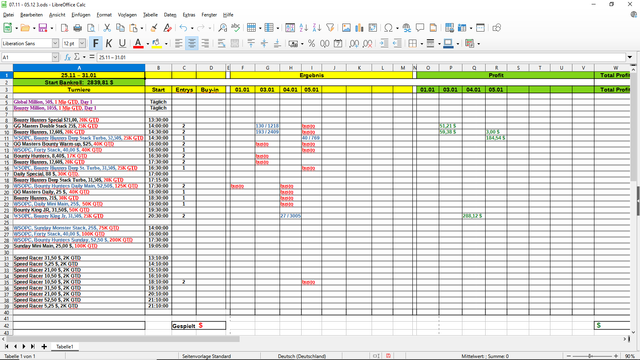Click the Name Box field A1
The image size is (640, 360).
(27, 57)
